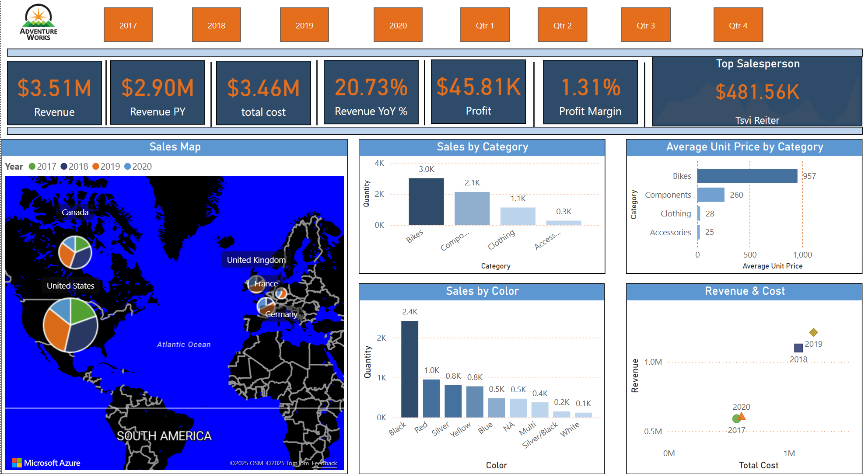868x474 pixels.
Task: Click the Black bar in Sales by Color
Action: (409, 369)
